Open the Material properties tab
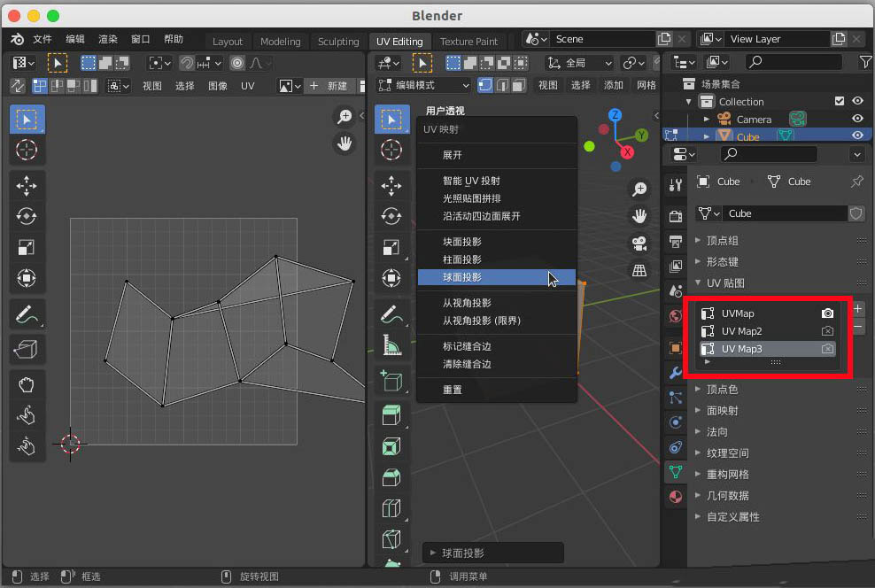This screenshot has height=588, width=875. point(675,497)
